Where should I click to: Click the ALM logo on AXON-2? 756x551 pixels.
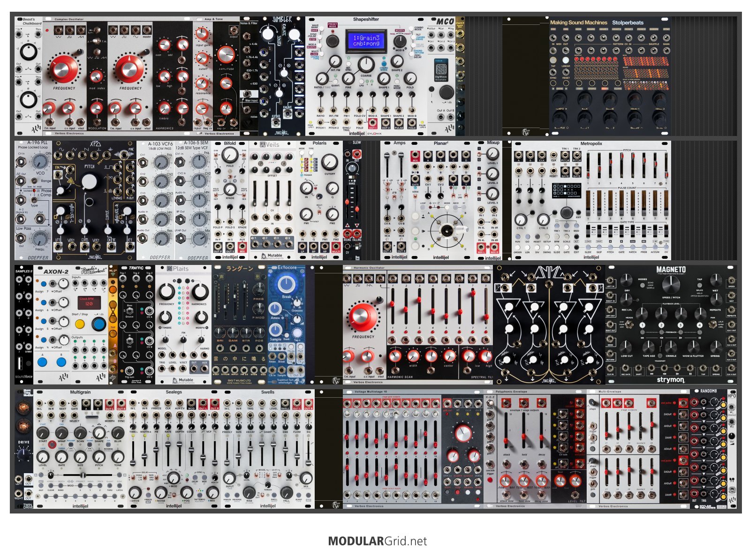(63, 377)
